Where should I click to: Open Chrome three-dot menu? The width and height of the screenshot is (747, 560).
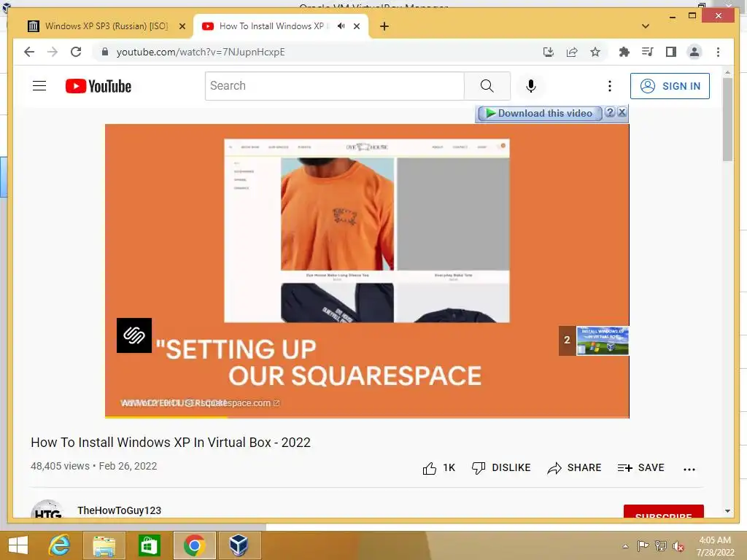[x=718, y=52]
